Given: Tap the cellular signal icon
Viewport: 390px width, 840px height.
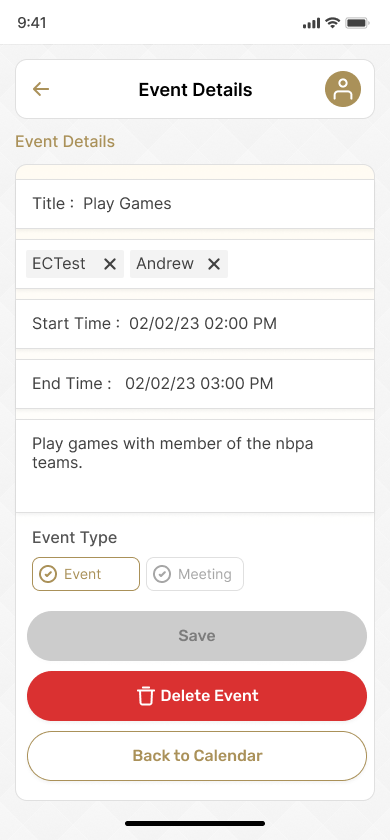Looking at the screenshot, I should (311, 23).
